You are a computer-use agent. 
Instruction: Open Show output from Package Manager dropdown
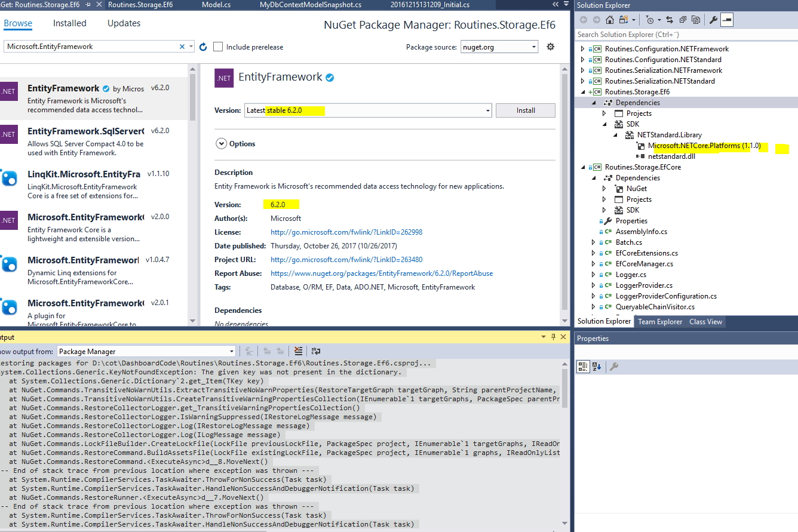coord(146,352)
